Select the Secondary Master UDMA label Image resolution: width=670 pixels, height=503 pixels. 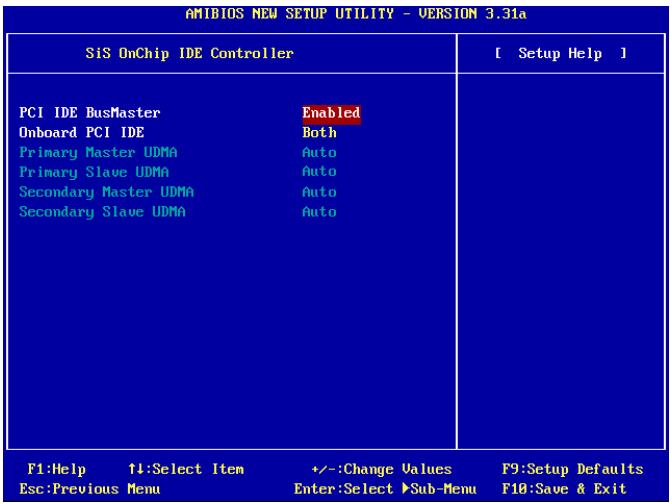click(106, 192)
